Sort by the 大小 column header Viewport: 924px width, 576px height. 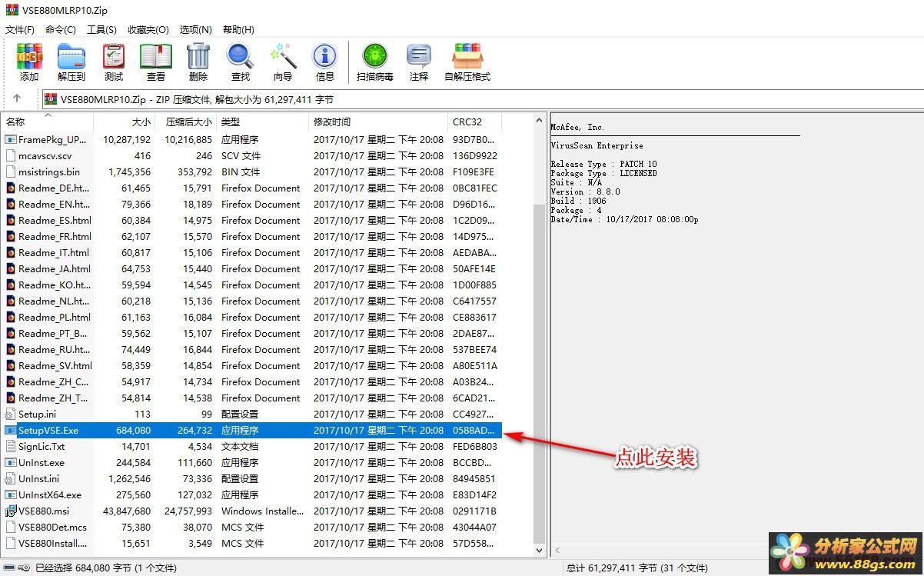[x=125, y=122]
